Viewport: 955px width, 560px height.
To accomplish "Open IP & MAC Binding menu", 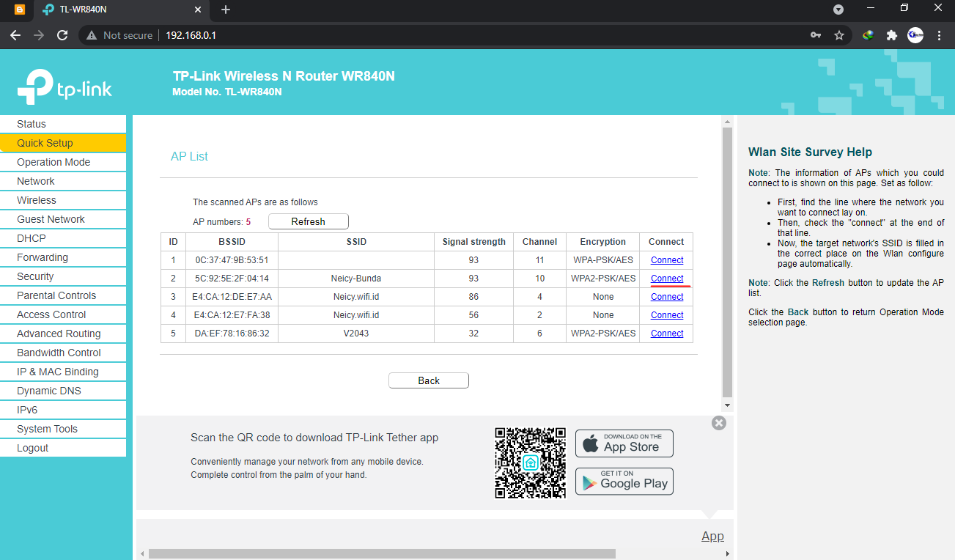I will 63,372.
